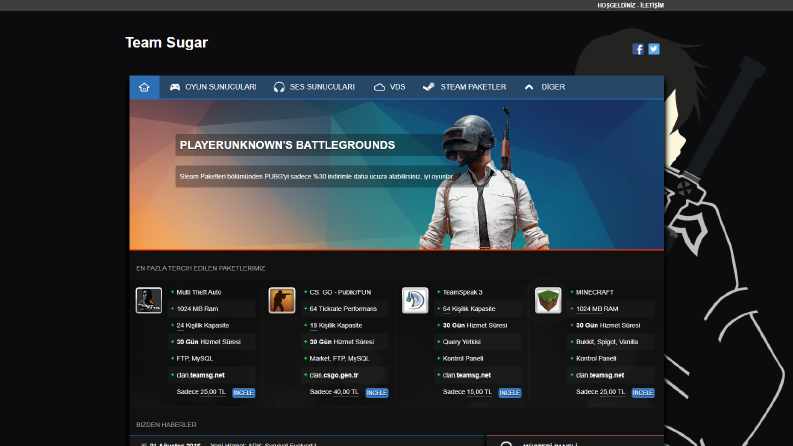Viewport: 793px width, 446px height.
Task: Click the PLAYERUNKNOWN'S BATTLEGROUNDS banner title
Action: (x=287, y=145)
